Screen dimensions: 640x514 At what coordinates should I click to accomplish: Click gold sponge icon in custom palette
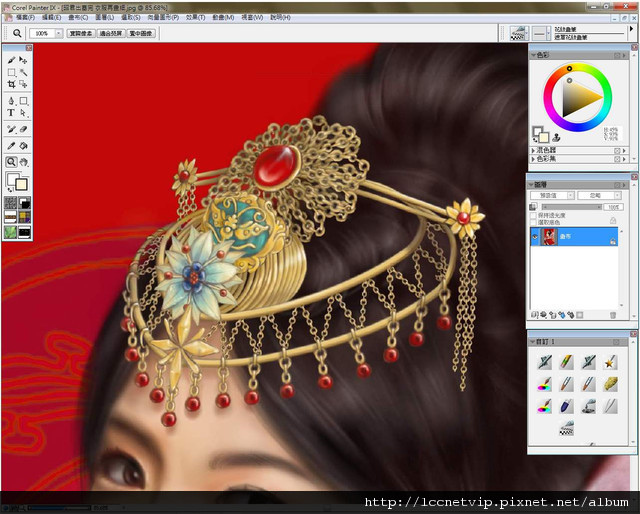[x=610, y=384]
